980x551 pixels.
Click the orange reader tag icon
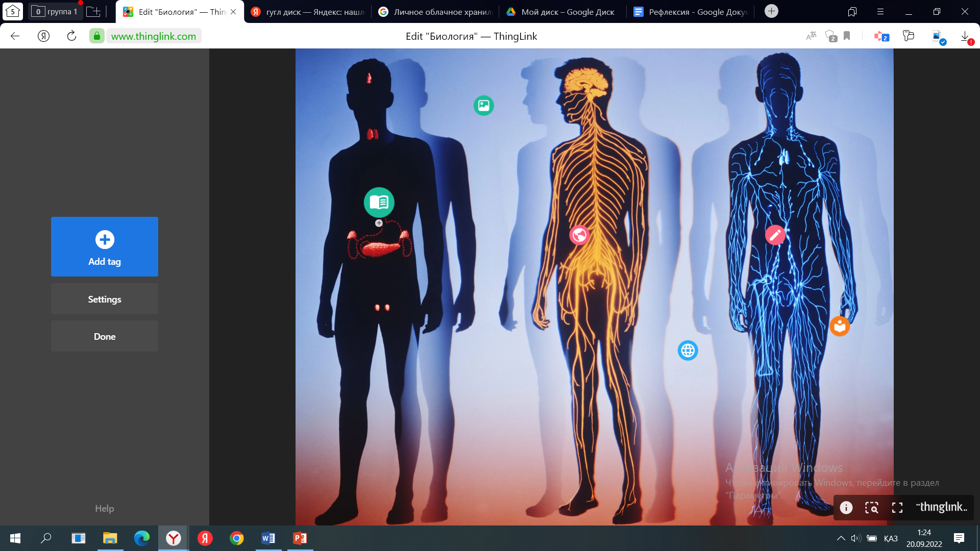pyautogui.click(x=839, y=326)
